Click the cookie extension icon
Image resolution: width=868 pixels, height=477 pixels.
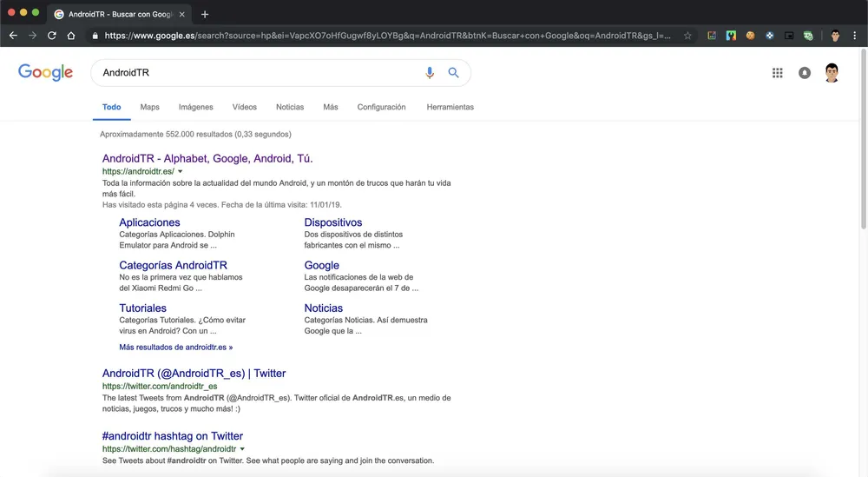(750, 36)
